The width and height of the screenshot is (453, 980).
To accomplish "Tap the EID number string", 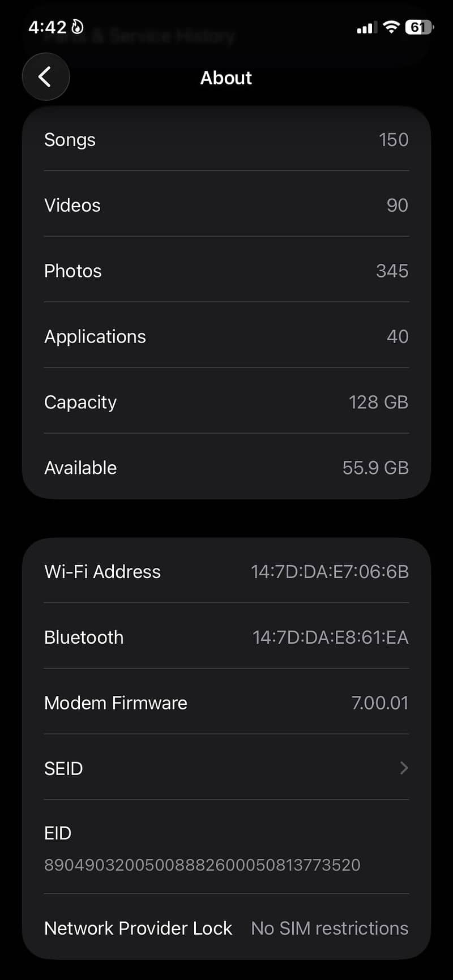I will point(202,865).
